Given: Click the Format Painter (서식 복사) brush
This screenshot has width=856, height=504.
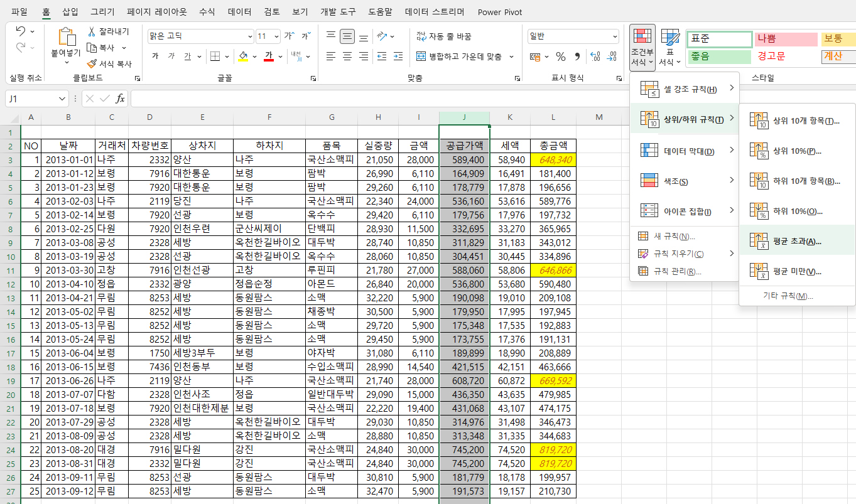Looking at the screenshot, I should (x=92, y=63).
